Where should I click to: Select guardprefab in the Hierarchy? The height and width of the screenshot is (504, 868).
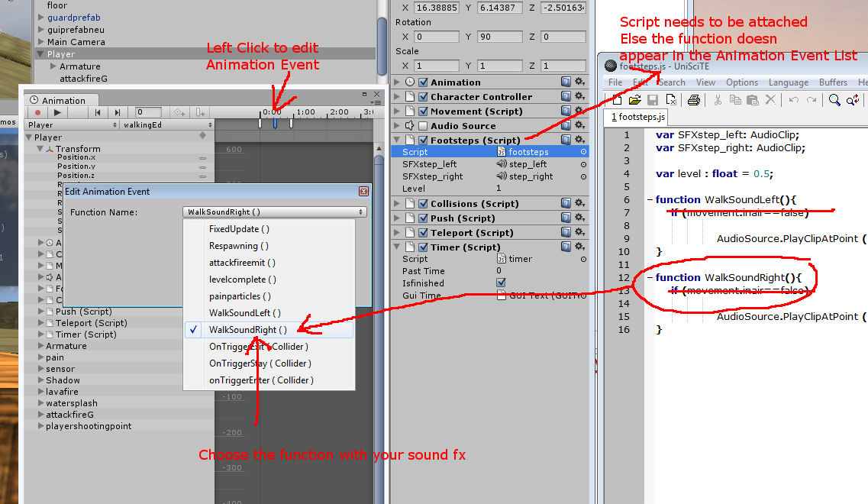73,18
